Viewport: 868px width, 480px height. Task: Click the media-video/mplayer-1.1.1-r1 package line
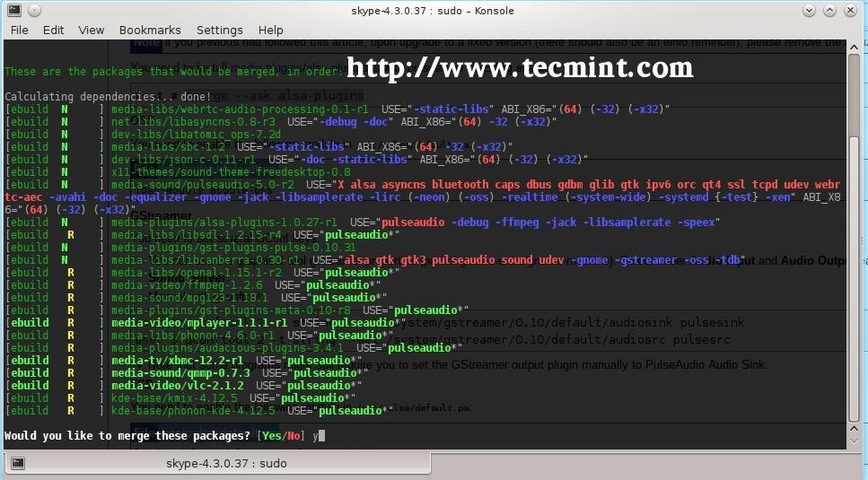206,323
